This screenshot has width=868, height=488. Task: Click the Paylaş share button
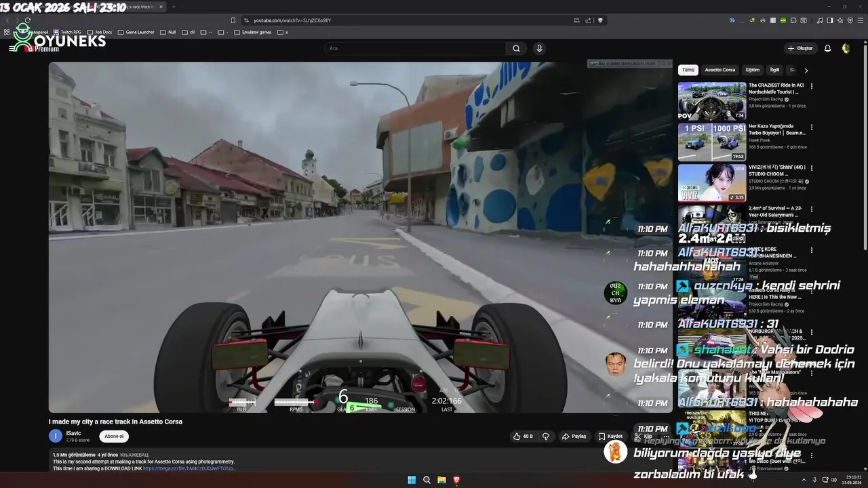[574, 436]
